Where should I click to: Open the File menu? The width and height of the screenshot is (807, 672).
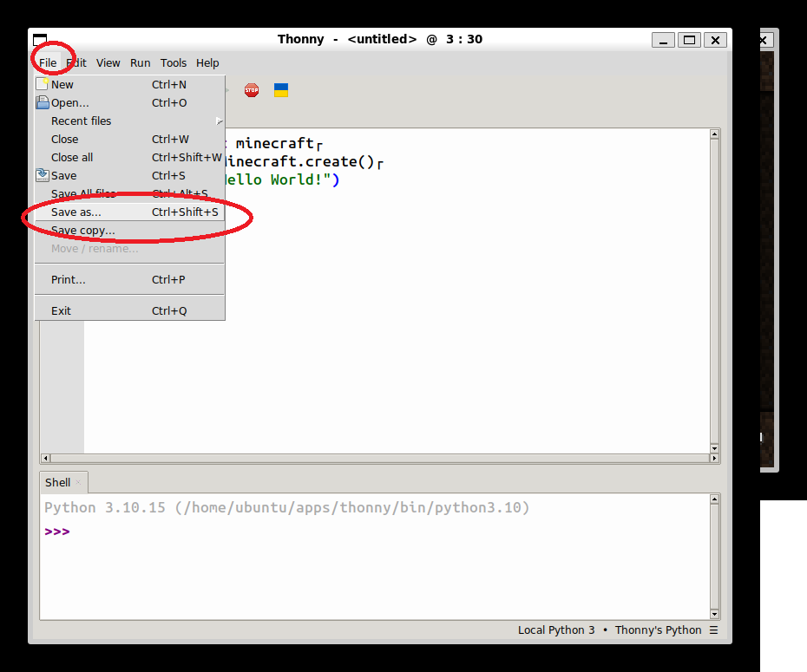(48, 62)
